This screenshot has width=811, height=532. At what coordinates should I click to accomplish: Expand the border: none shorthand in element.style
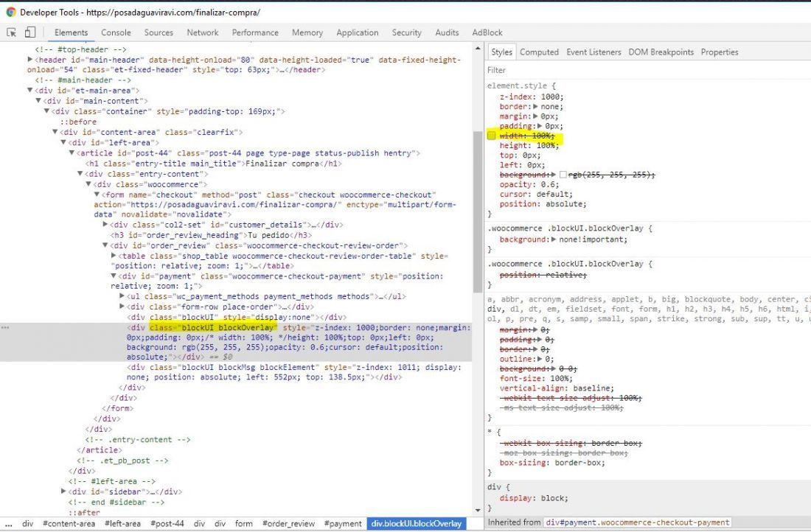(x=535, y=107)
